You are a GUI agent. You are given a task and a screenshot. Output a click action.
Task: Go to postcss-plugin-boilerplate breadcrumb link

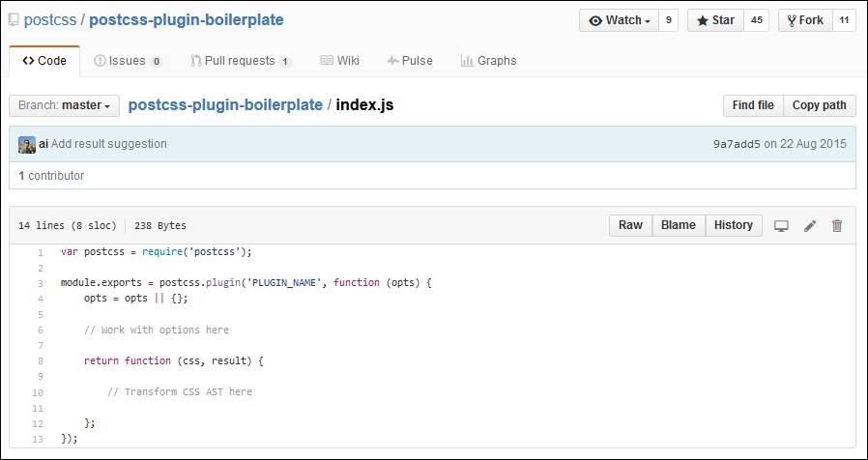tap(225, 105)
